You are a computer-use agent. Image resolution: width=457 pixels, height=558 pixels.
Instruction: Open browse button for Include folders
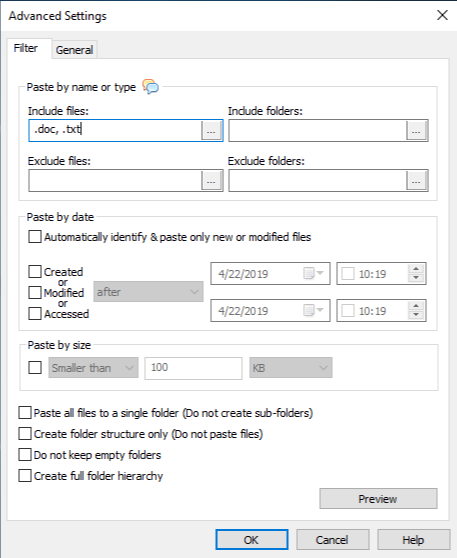[x=416, y=131]
